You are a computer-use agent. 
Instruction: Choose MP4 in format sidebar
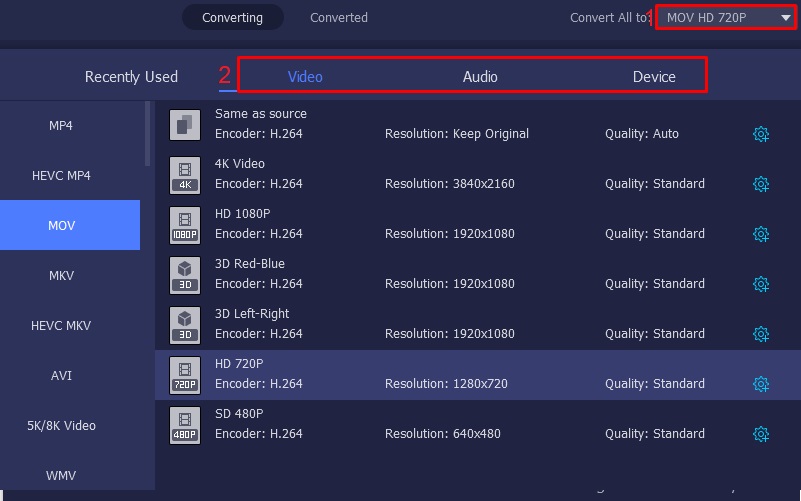tap(61, 126)
